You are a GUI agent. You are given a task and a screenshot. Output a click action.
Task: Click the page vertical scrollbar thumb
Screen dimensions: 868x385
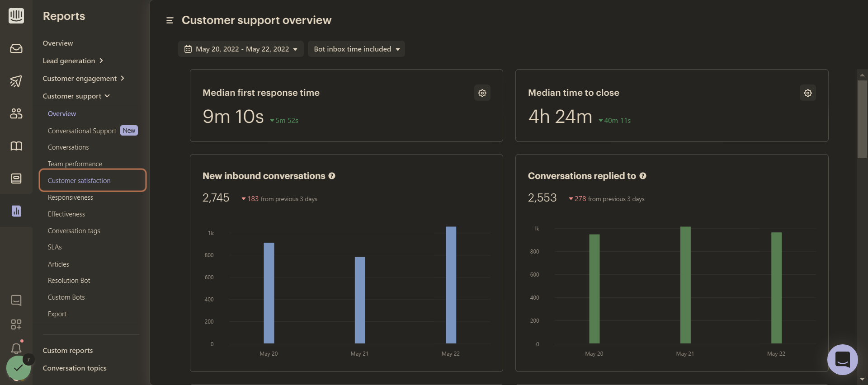click(862, 119)
